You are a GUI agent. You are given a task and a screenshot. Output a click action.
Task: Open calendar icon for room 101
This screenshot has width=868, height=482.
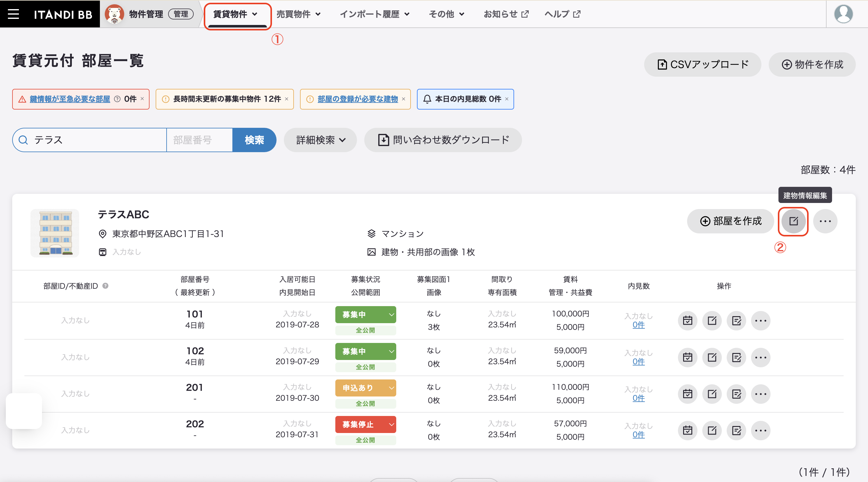(x=687, y=321)
